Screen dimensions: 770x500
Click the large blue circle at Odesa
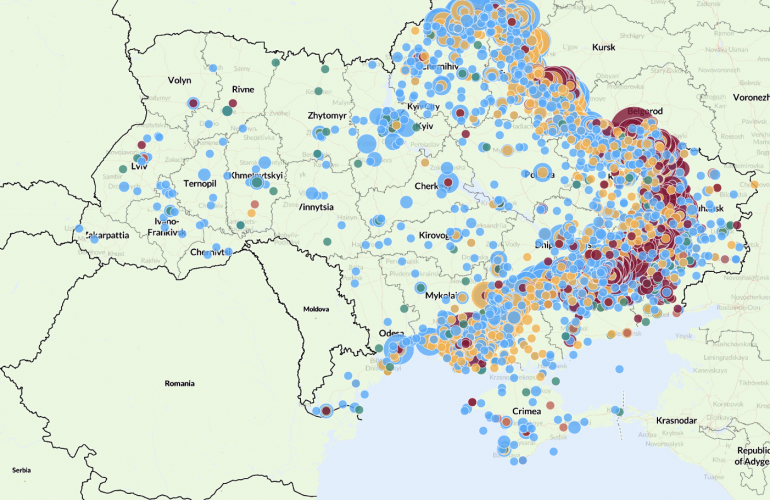(x=394, y=349)
